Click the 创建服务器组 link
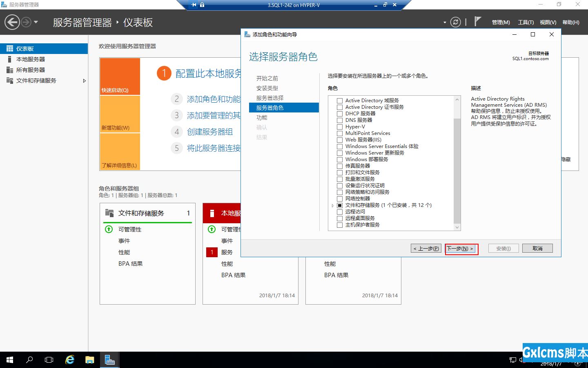Screen dimensions: 588x368 210,132
